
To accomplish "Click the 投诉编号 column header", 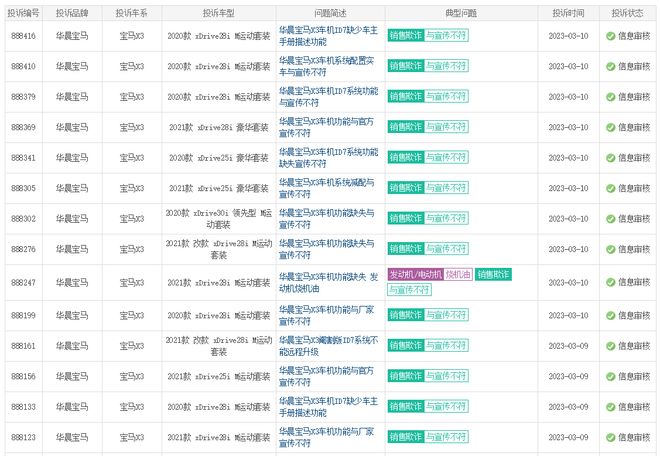I will 23,13.
